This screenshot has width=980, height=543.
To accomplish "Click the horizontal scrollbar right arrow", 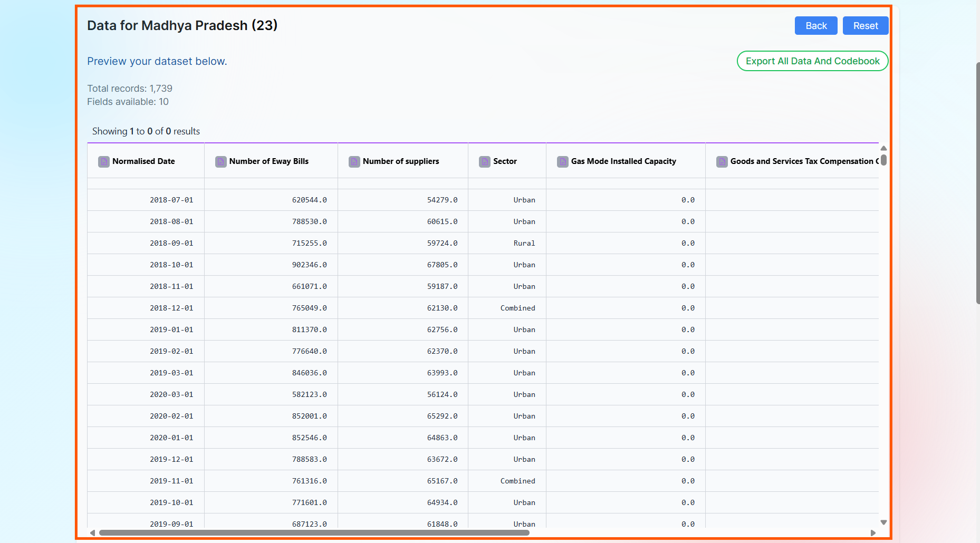I will [x=873, y=533].
